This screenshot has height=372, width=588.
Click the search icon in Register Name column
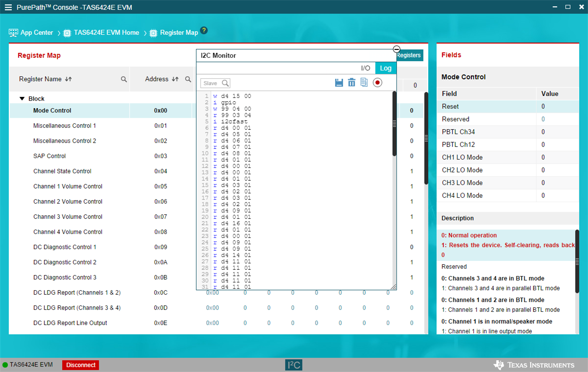(x=124, y=79)
